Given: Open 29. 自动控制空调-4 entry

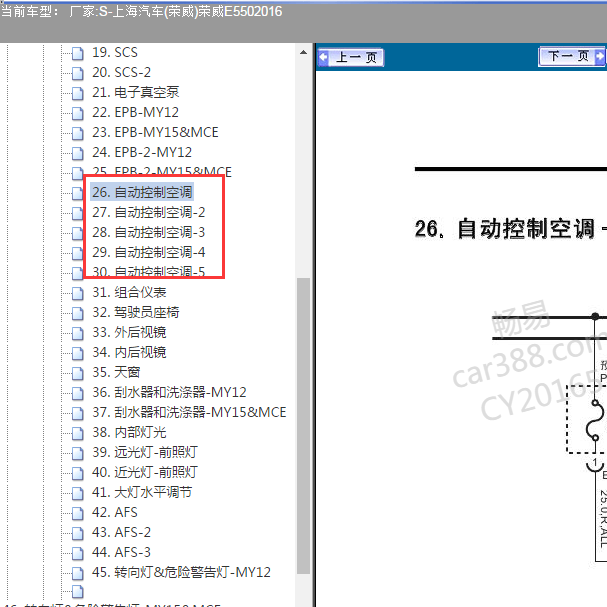Looking at the screenshot, I should pyautogui.click(x=148, y=252).
